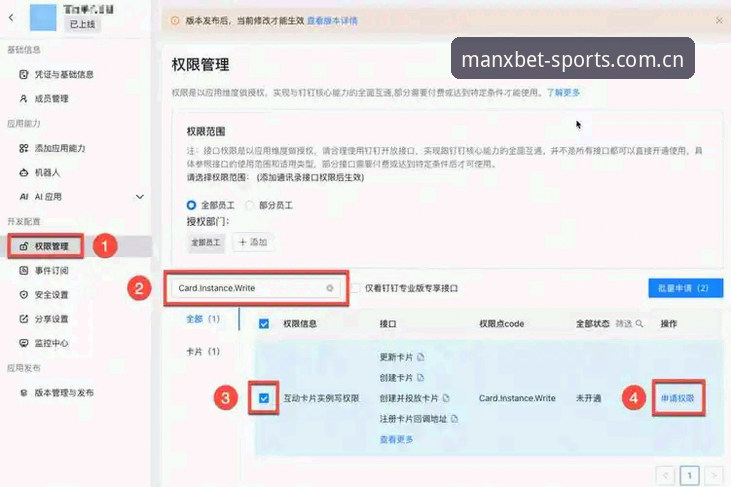Open the 创建并投放卡片 doc icon
Image resolution: width=731 pixels, height=487 pixels.
446,398
